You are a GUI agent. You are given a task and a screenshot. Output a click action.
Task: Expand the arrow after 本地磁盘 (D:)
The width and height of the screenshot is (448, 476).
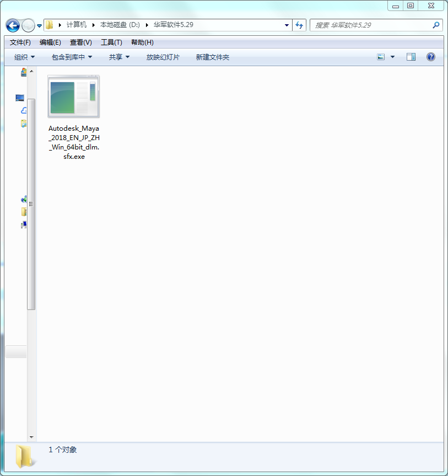pyautogui.click(x=147, y=25)
